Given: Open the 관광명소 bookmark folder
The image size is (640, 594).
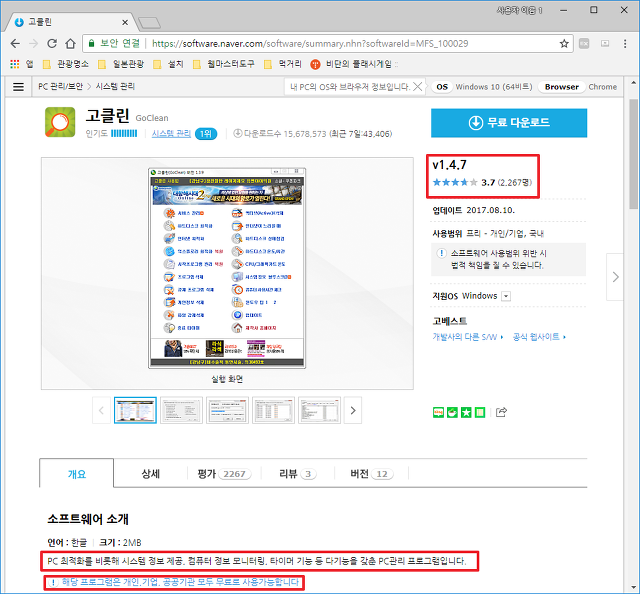Looking at the screenshot, I should click(x=66, y=64).
